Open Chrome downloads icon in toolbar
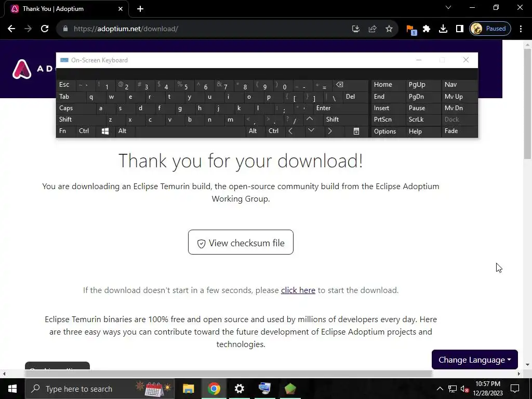This screenshot has width=532, height=399. (x=443, y=29)
